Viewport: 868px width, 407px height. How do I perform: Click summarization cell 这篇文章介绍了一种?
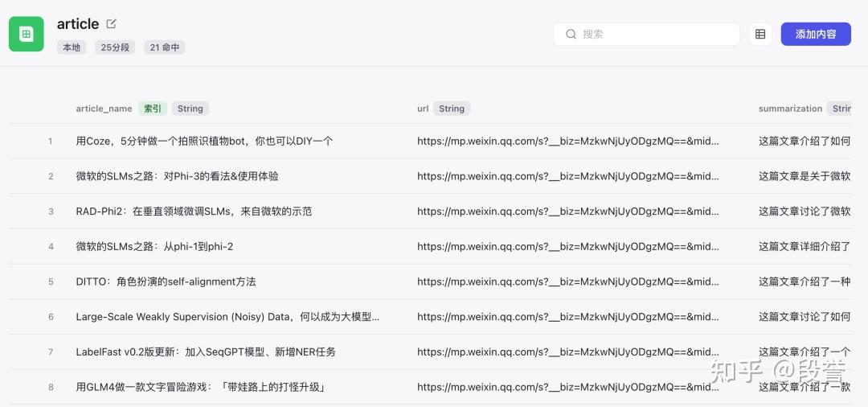click(805, 282)
